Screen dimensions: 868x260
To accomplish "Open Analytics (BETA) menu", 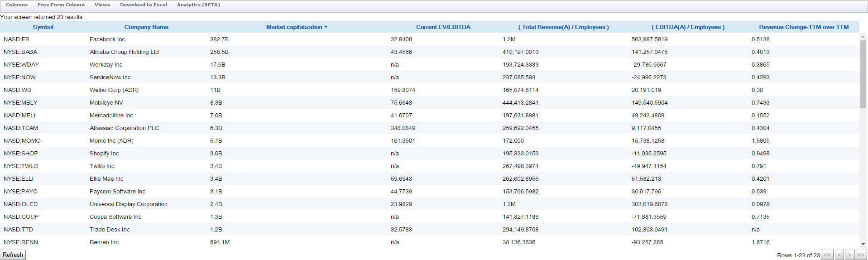I will 198,5.
